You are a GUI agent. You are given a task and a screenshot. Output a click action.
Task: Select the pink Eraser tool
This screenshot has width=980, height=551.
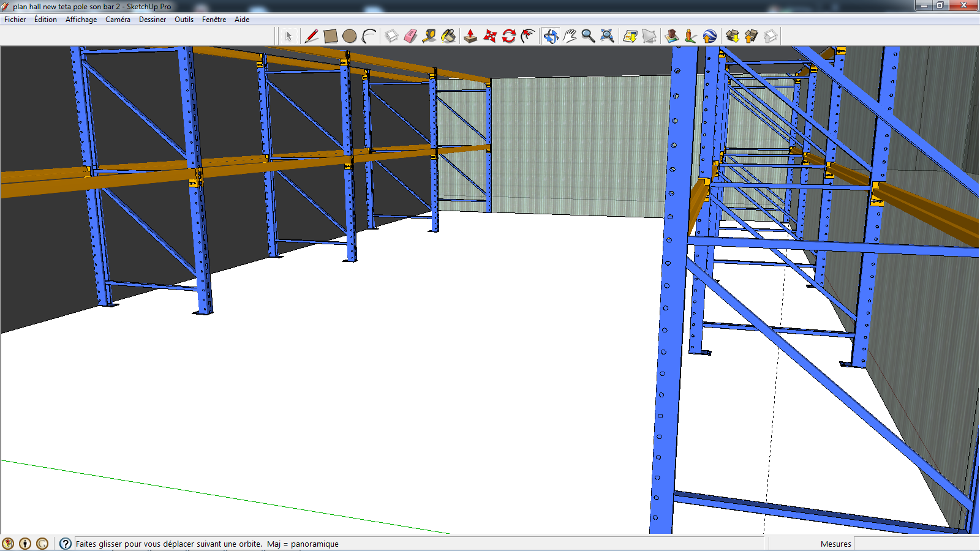click(x=410, y=36)
